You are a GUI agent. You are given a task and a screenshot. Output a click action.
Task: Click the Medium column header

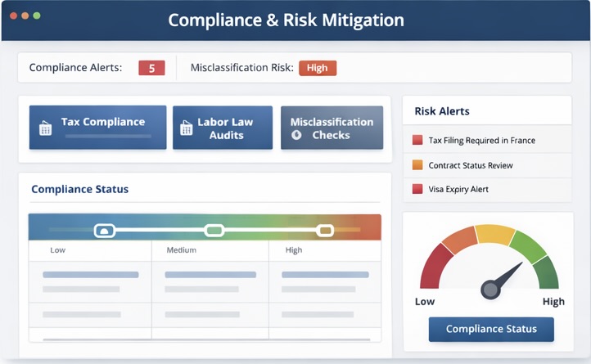[x=181, y=250]
